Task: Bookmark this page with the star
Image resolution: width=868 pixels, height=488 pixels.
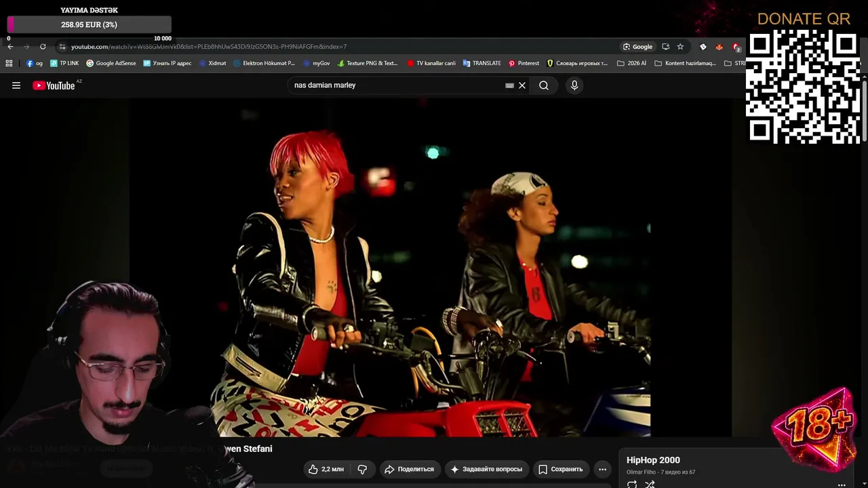Action: pyautogui.click(x=680, y=47)
